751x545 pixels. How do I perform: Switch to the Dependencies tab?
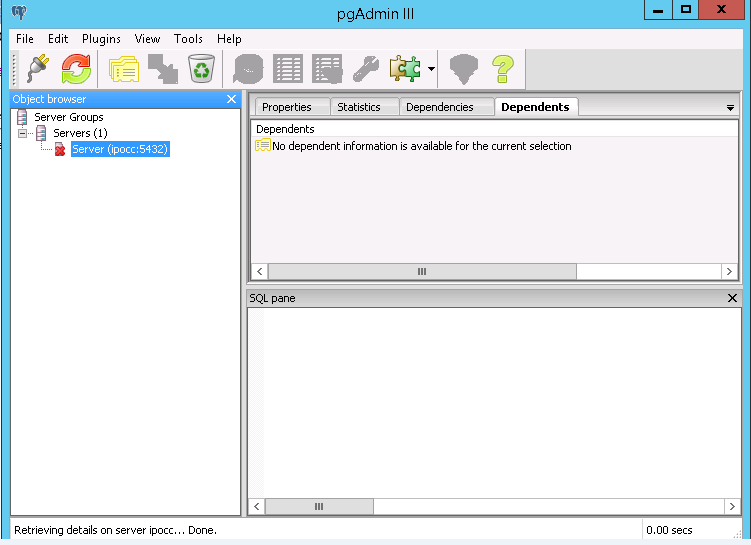point(446,107)
